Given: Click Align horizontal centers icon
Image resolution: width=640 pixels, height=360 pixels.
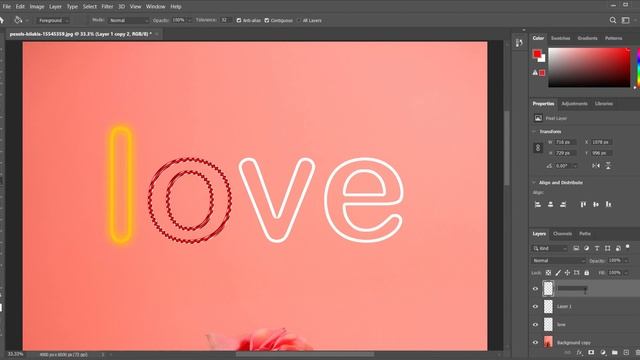Looking at the screenshot, I should (550, 204).
